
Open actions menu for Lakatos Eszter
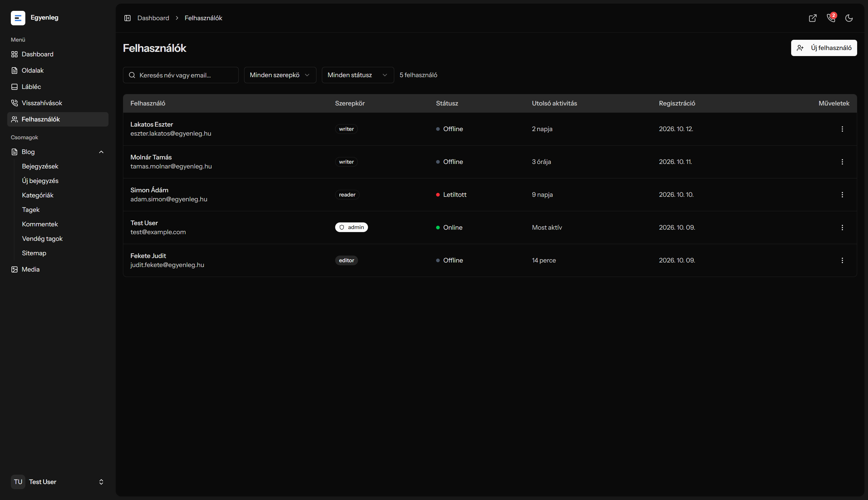coord(842,129)
